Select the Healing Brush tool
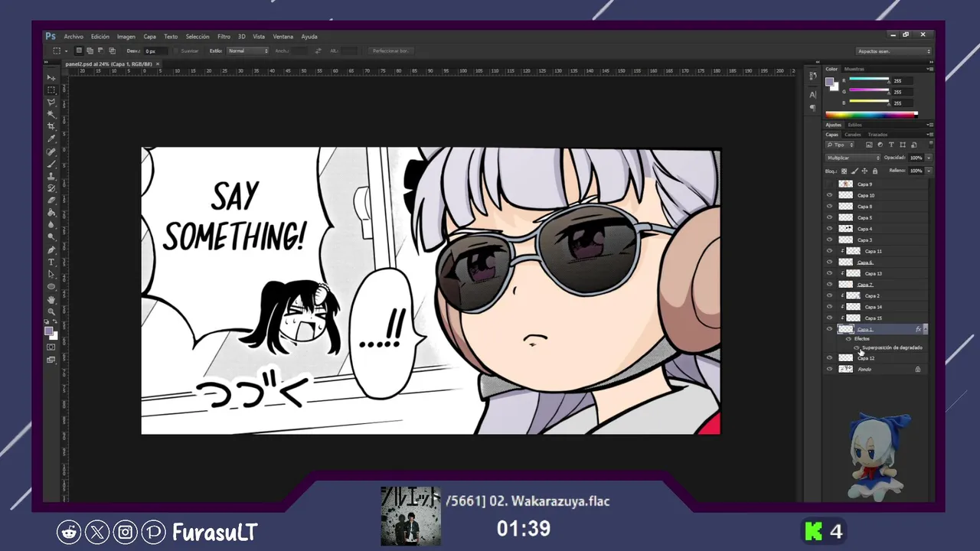This screenshot has width=980, height=551. point(51,152)
